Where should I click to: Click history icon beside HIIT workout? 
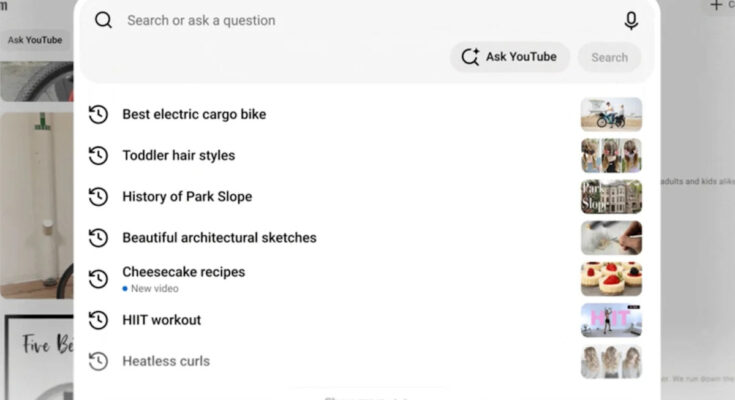click(98, 320)
